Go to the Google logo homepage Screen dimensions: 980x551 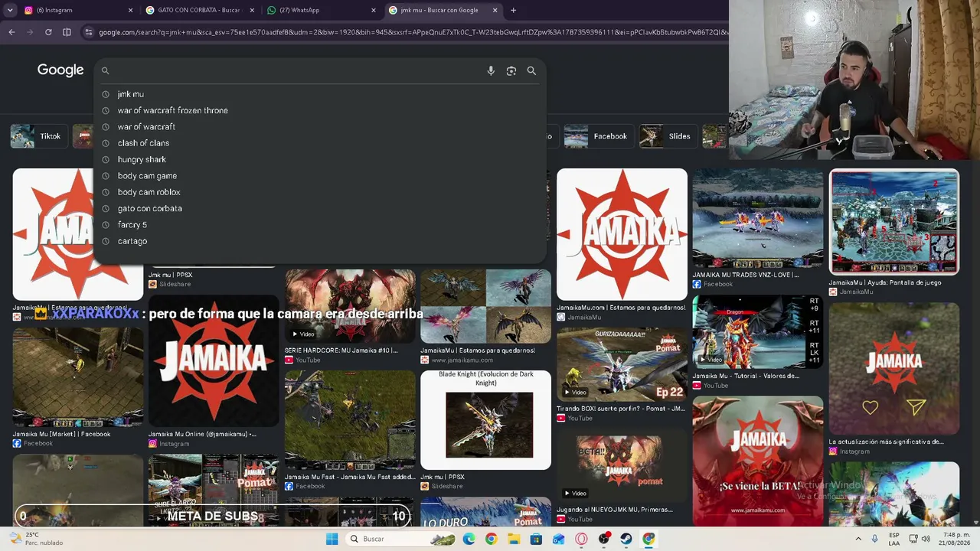pyautogui.click(x=60, y=70)
